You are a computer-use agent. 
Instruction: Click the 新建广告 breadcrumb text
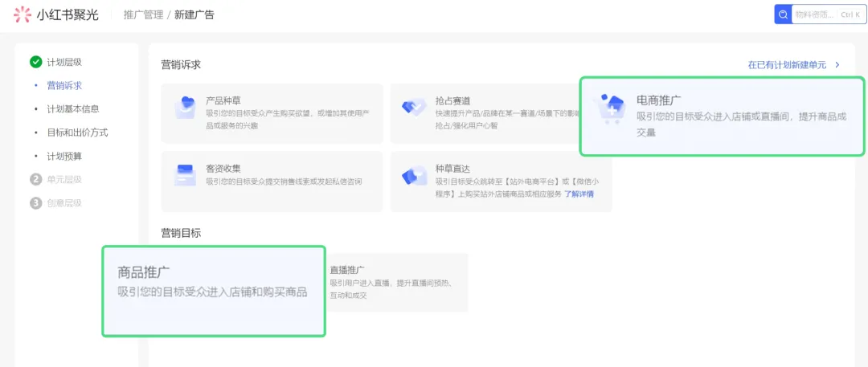point(194,15)
